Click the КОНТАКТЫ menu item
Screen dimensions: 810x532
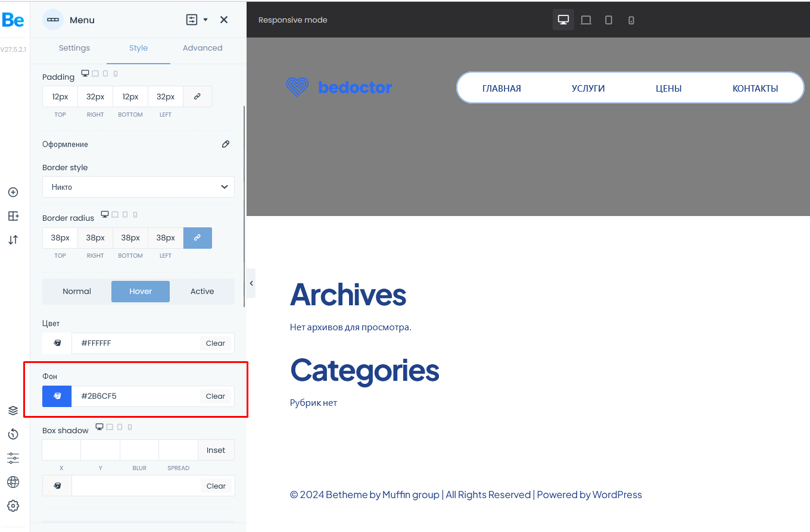755,88
